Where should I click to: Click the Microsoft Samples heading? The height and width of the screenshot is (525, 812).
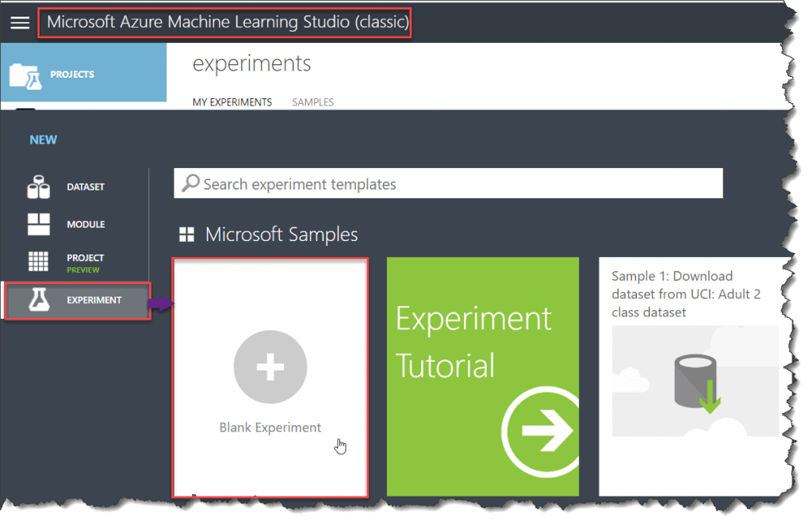(x=282, y=235)
